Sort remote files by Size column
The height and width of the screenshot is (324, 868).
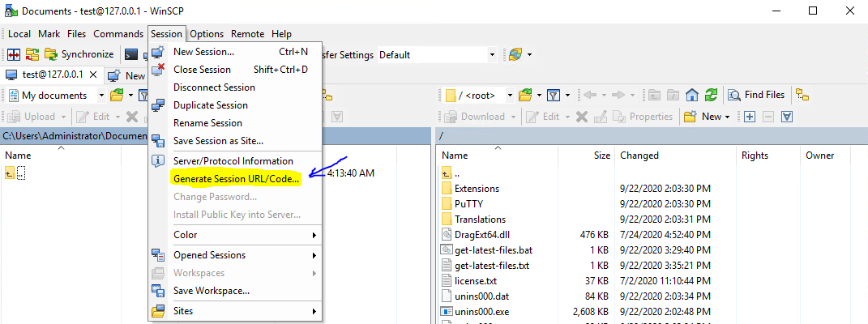[x=586, y=156]
